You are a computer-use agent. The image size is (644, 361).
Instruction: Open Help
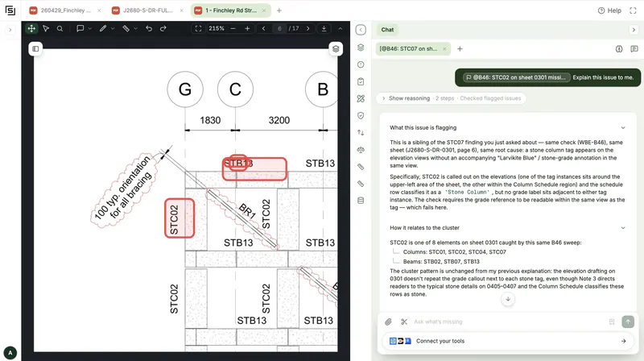pyautogui.click(x=609, y=10)
